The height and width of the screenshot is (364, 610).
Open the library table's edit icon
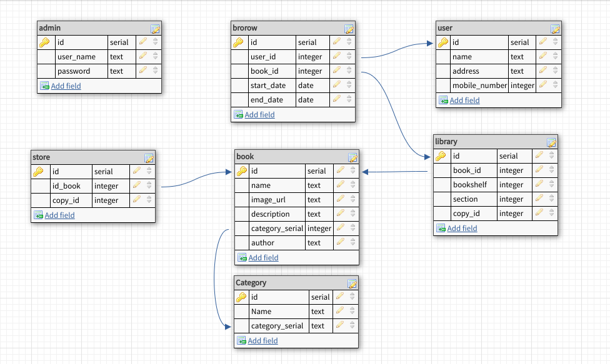click(x=551, y=142)
